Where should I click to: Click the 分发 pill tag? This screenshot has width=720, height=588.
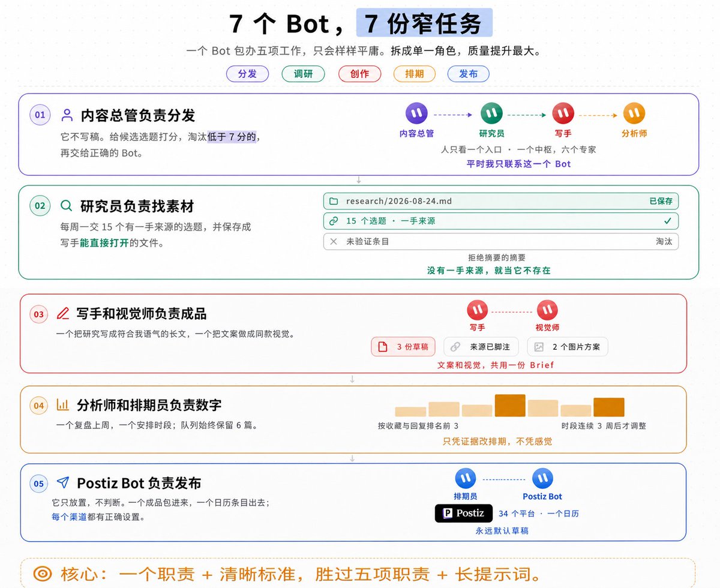tap(247, 74)
